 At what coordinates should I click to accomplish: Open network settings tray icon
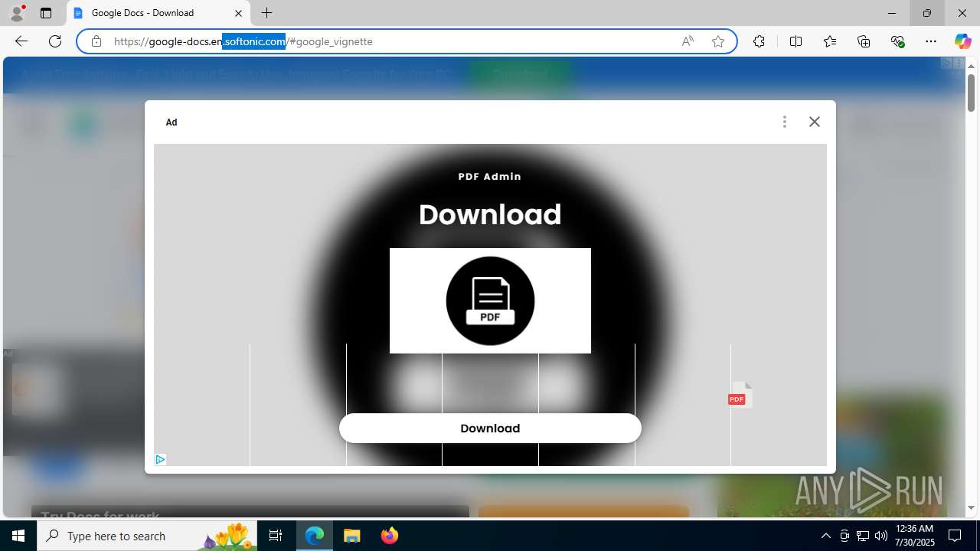pyautogui.click(x=862, y=536)
